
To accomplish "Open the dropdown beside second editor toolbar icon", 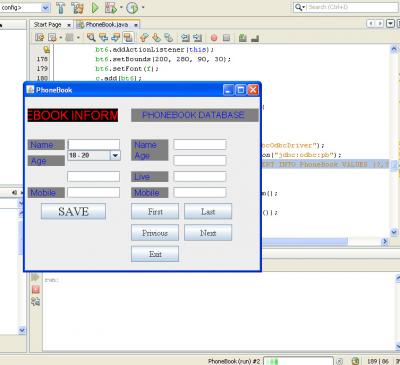I will click(61, 38).
